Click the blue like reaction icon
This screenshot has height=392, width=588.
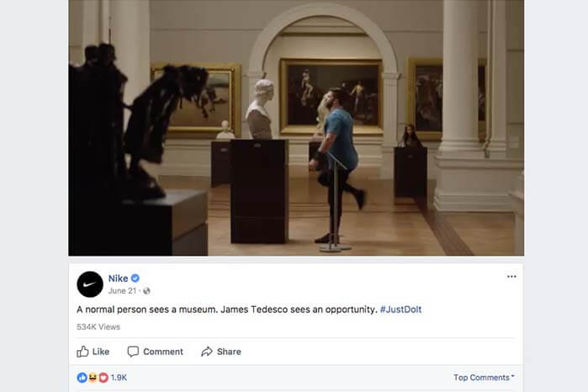(82, 378)
